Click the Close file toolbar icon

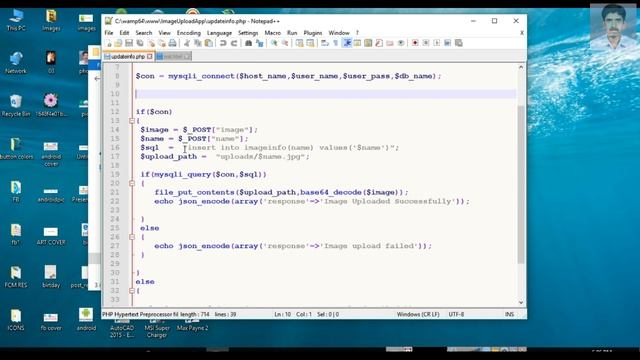pos(151,43)
